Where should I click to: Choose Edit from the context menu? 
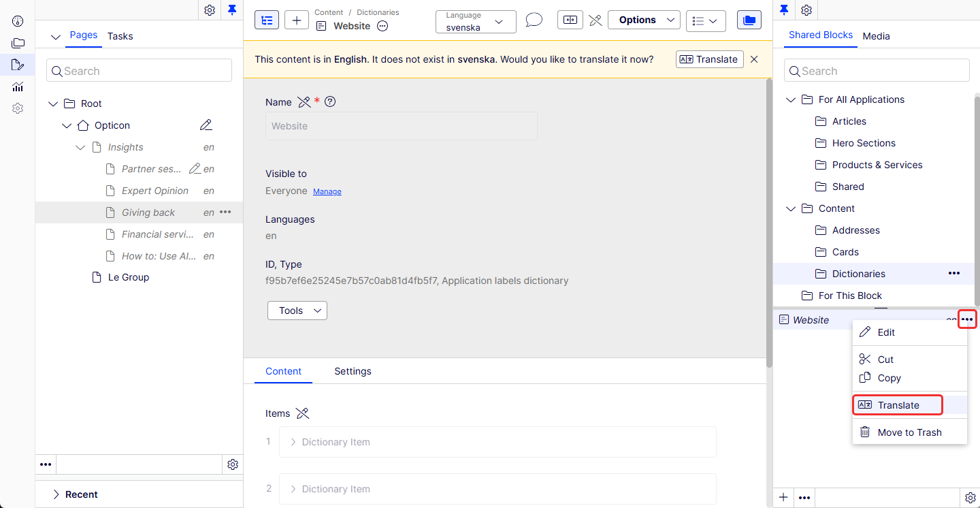pyautogui.click(x=910, y=332)
